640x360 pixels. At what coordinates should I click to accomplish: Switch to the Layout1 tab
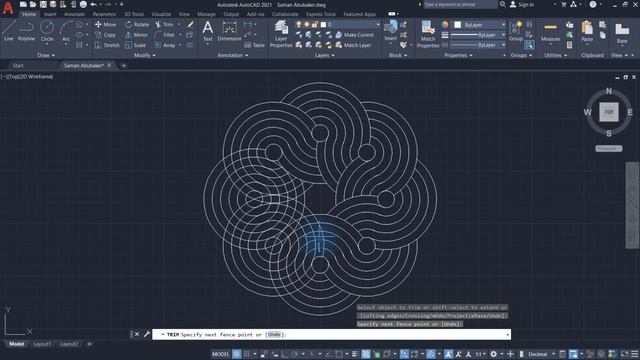tap(42, 344)
